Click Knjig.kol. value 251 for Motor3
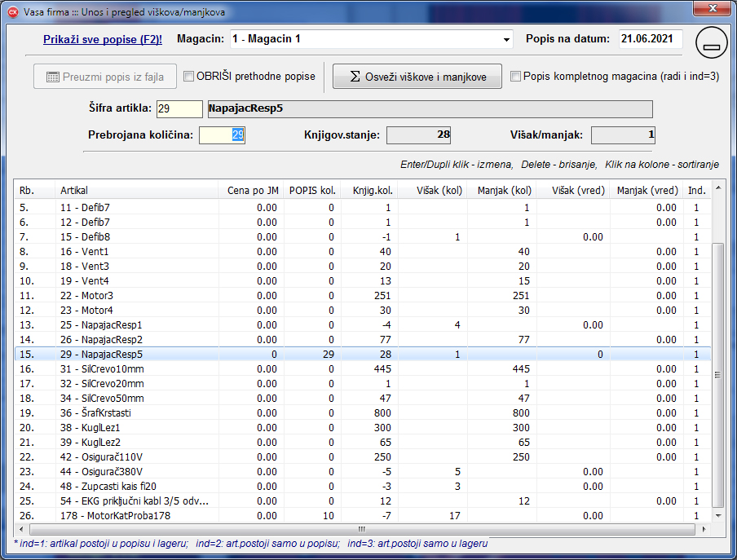The image size is (737, 560). point(382,296)
